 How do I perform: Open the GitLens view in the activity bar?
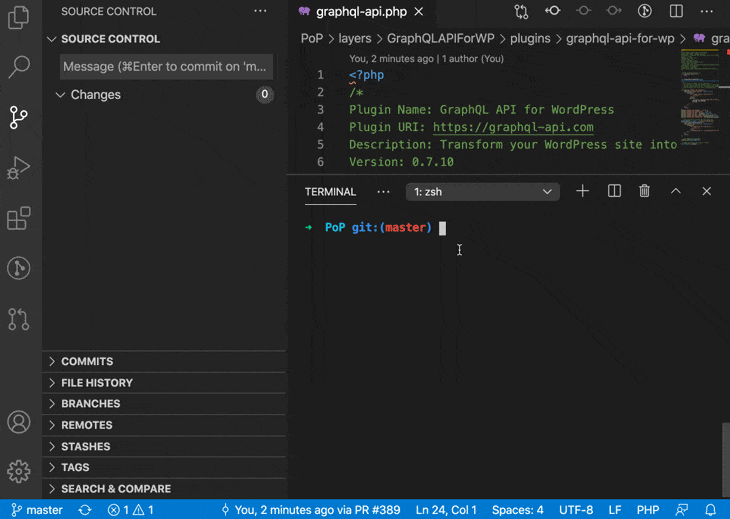click(x=19, y=268)
